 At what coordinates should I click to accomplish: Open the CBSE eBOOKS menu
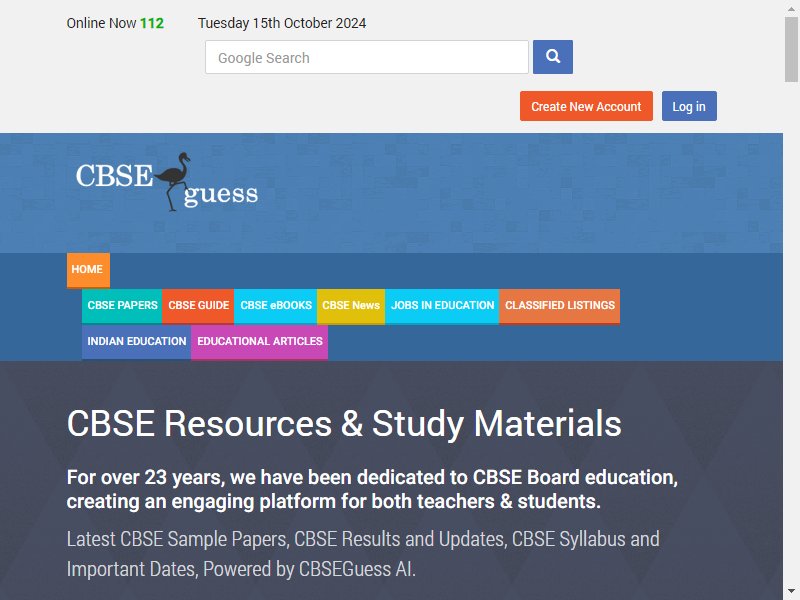276,306
